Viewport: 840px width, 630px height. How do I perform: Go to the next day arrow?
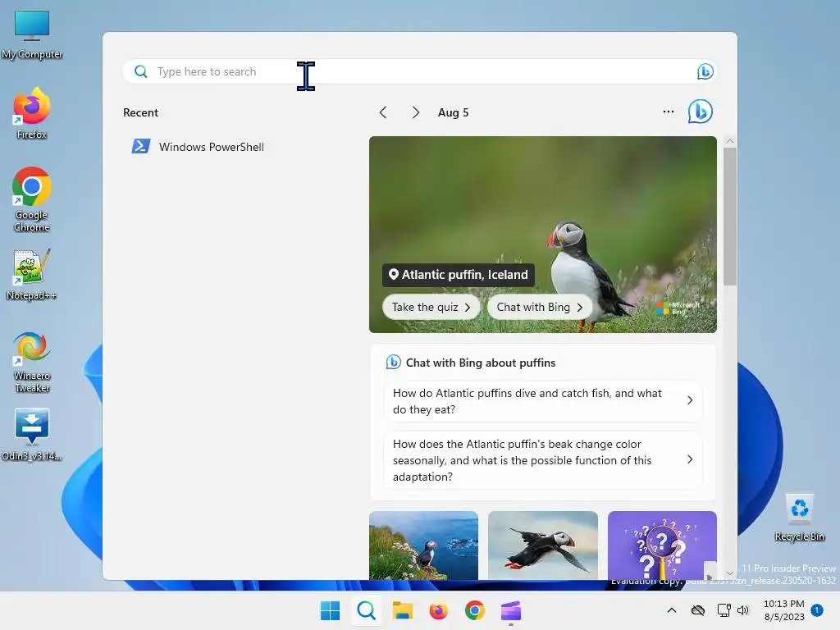(x=416, y=112)
